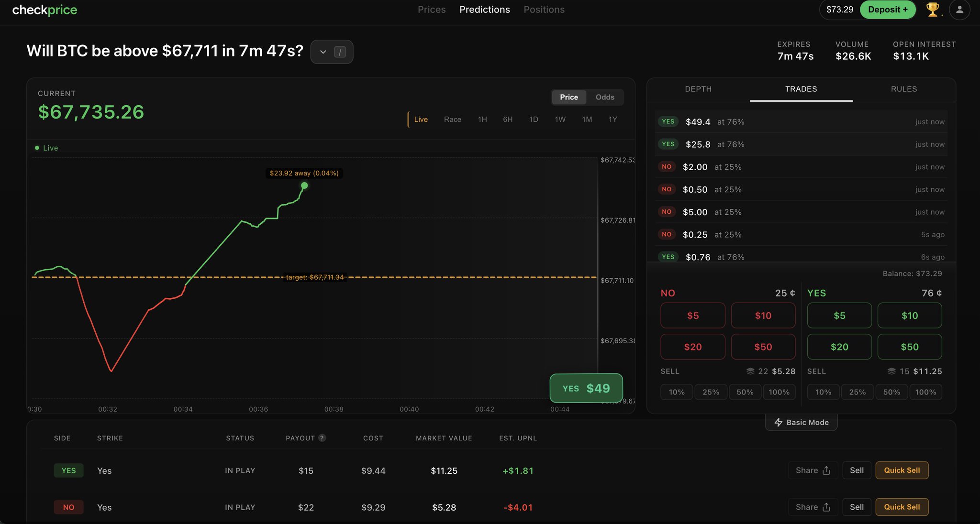Image resolution: width=980 pixels, height=524 pixels.
Task: Buy $50 of YES
Action: tap(909, 347)
